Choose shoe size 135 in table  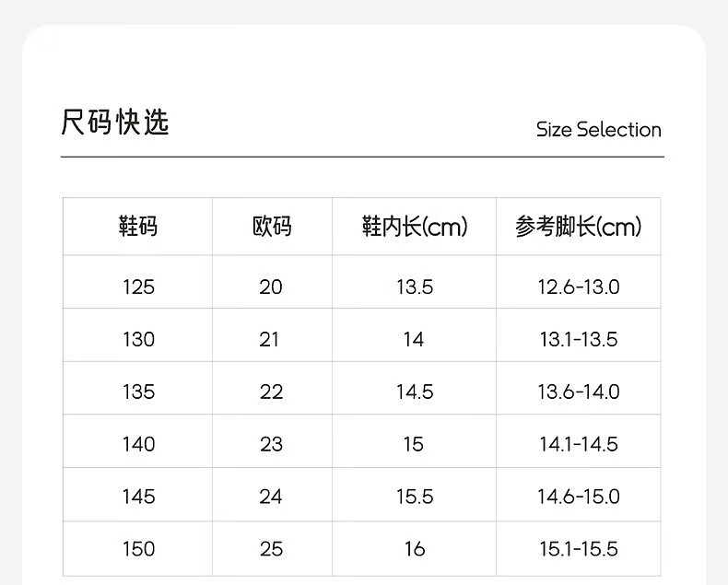coord(138,392)
